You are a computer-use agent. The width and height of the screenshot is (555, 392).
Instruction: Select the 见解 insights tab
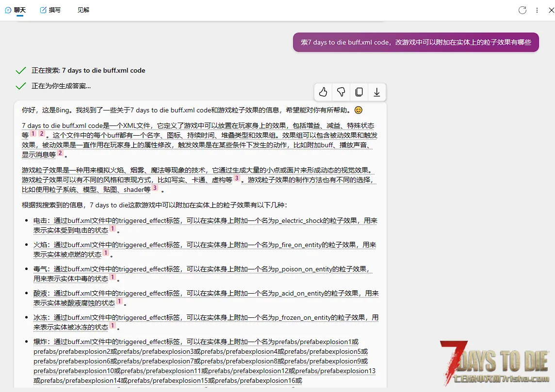point(83,10)
